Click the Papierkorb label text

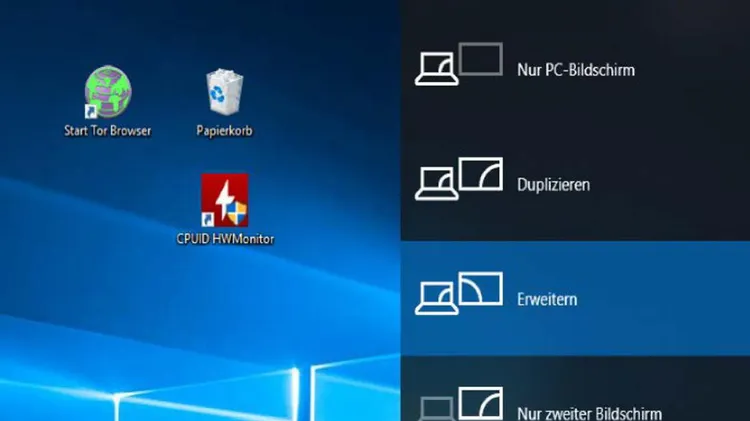[x=224, y=131]
